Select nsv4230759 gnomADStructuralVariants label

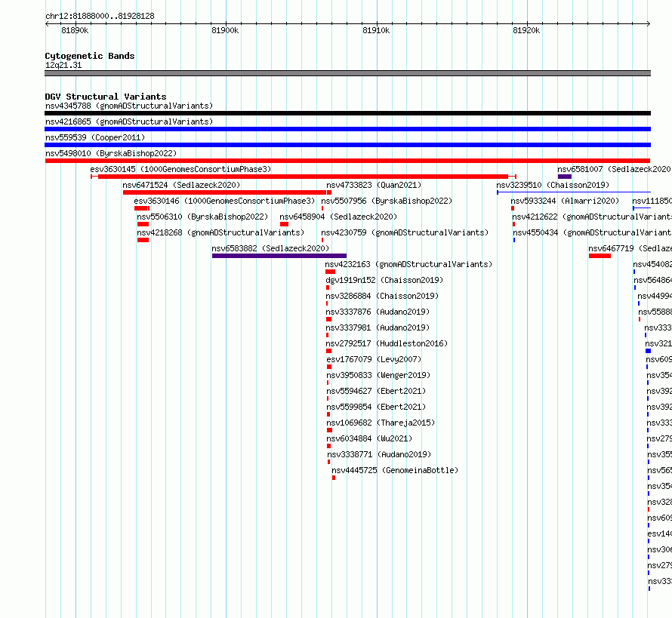(405, 232)
